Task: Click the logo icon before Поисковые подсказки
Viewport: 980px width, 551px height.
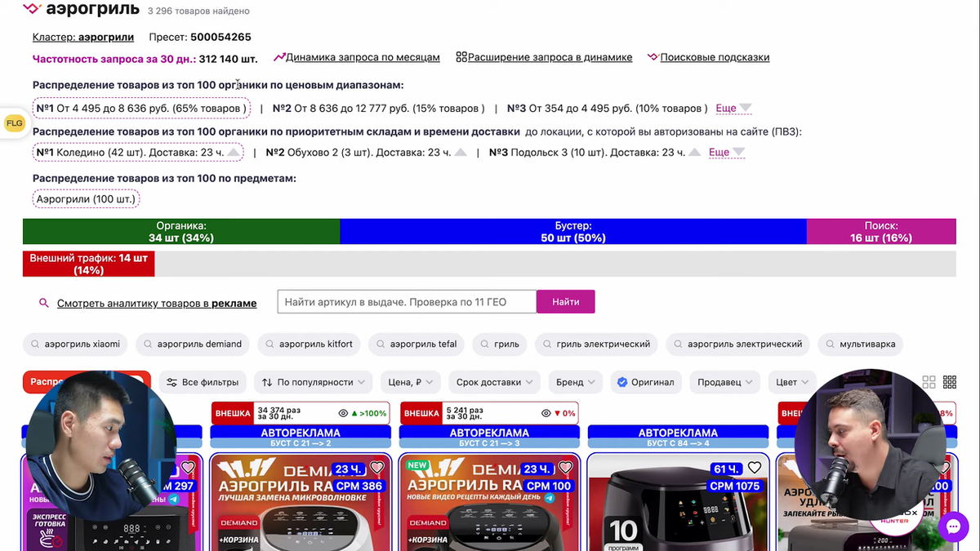Action: (x=653, y=57)
